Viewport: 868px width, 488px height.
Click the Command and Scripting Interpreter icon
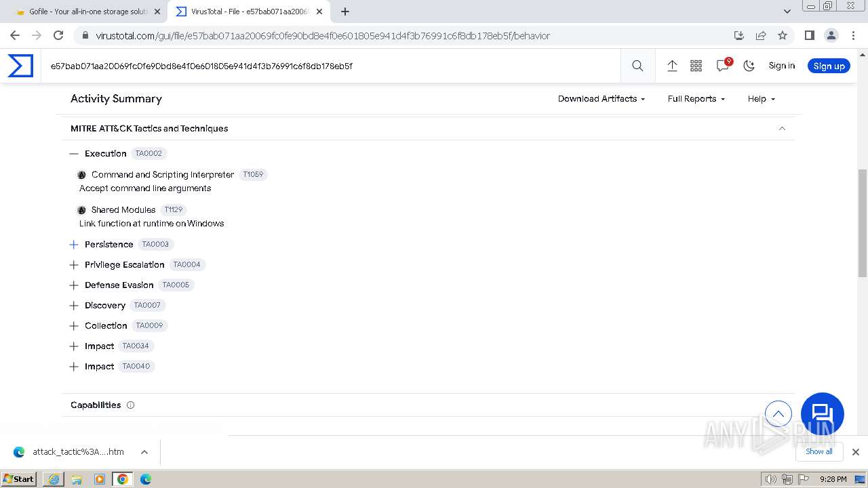click(81, 174)
